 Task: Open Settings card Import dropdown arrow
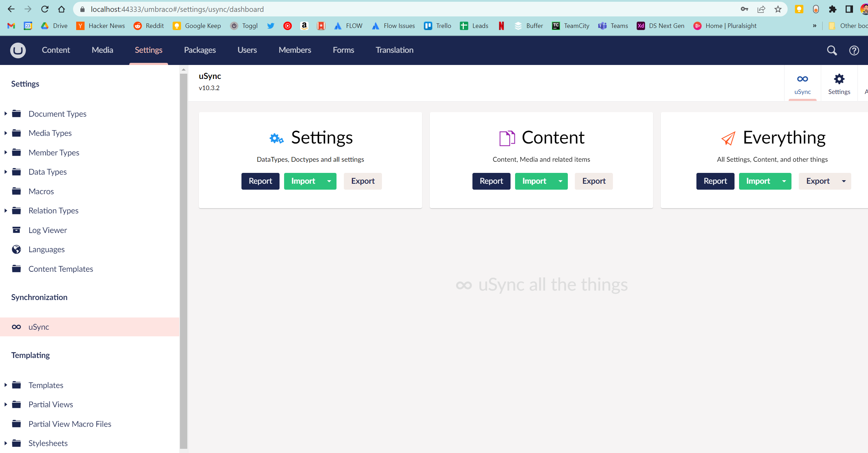pos(329,181)
